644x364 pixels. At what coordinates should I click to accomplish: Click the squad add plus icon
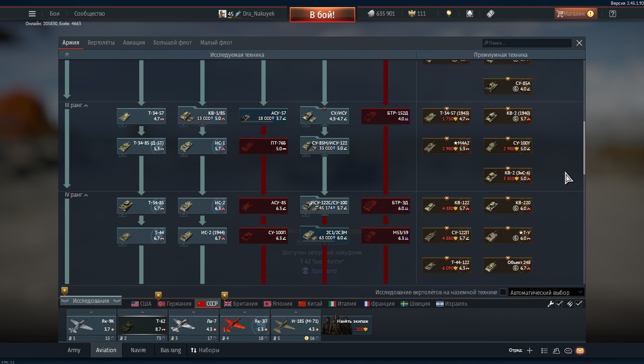click(529, 351)
